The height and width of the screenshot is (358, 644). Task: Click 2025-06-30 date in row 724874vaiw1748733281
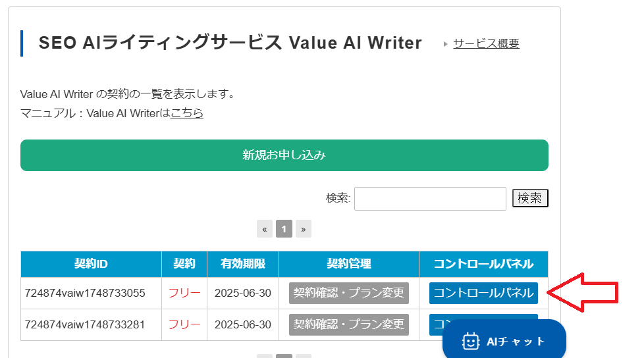point(243,324)
